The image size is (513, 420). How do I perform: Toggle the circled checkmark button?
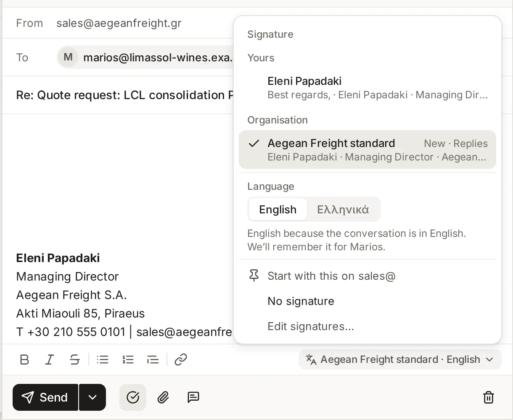(x=133, y=397)
